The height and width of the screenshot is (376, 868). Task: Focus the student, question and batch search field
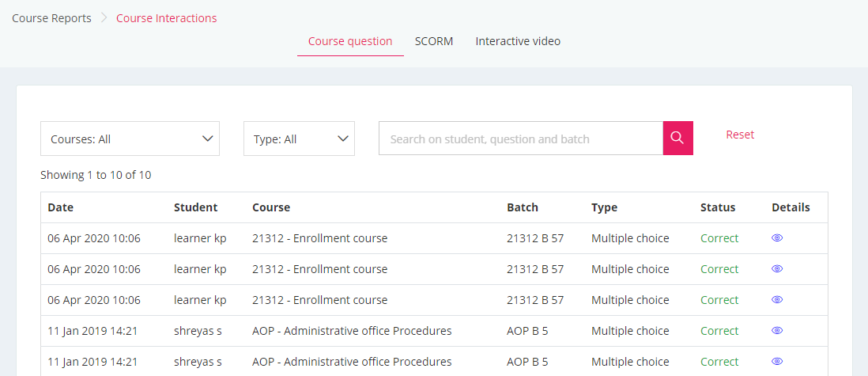point(521,139)
